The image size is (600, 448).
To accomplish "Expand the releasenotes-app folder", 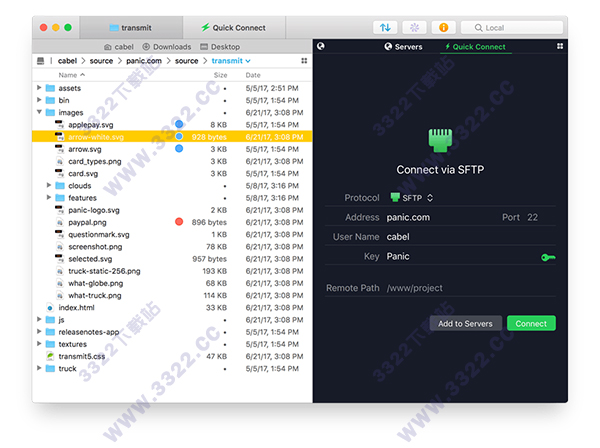I will pyautogui.click(x=39, y=331).
